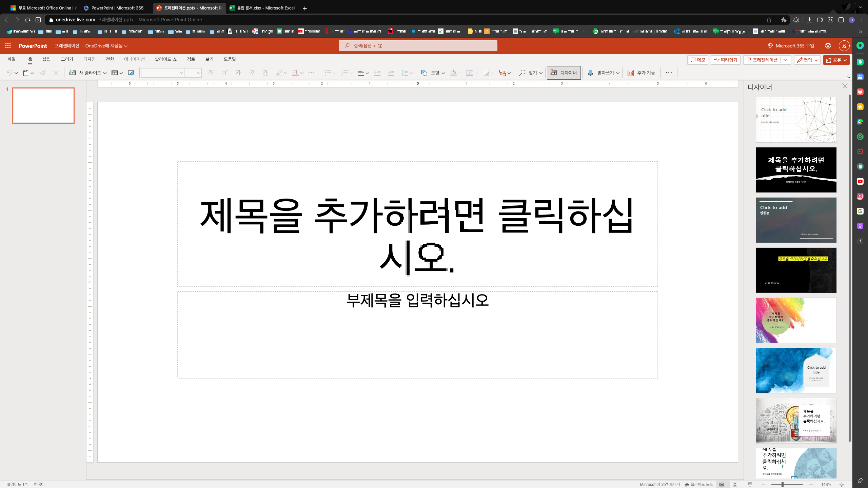Toggle bold formatting on selected text
Screen dimensions: 868x488
(x=239, y=73)
